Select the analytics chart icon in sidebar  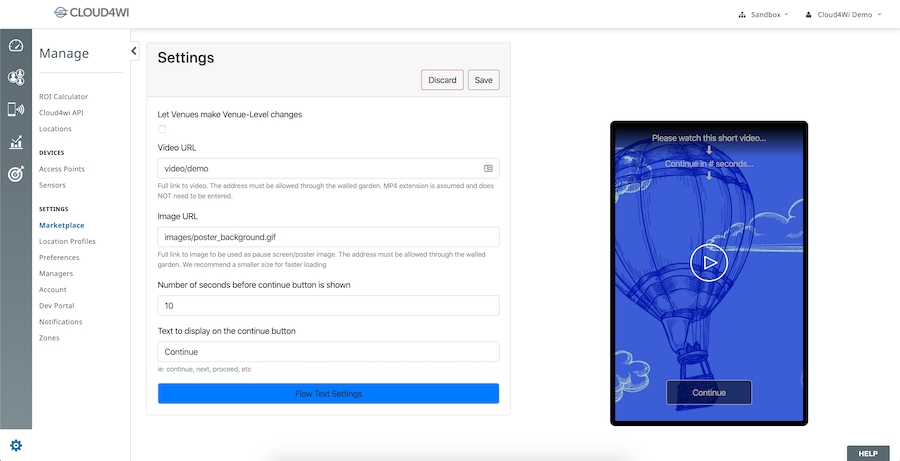[x=16, y=142]
